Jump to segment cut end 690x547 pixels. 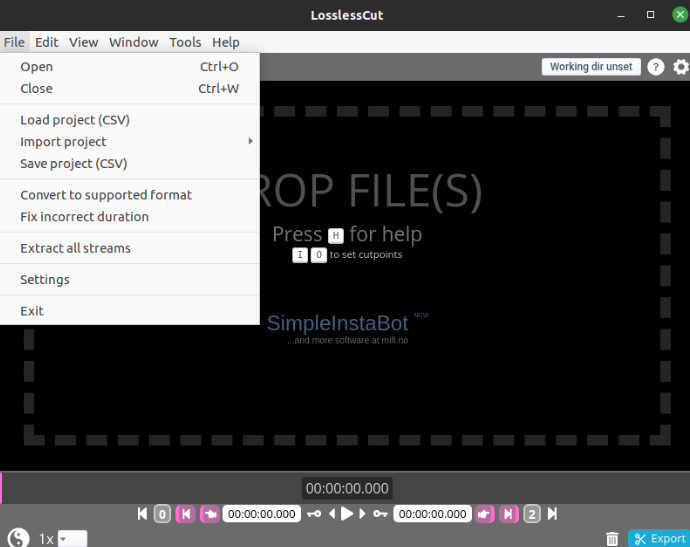click(x=508, y=514)
